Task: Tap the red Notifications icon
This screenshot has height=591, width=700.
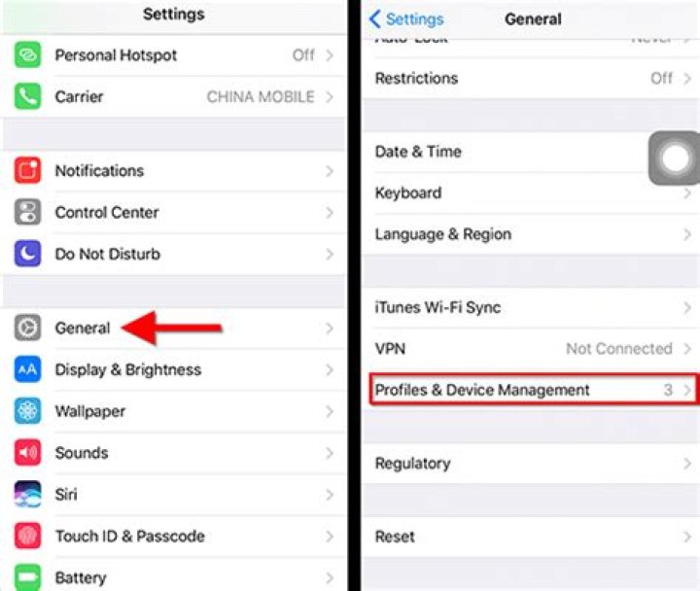Action: 27,170
